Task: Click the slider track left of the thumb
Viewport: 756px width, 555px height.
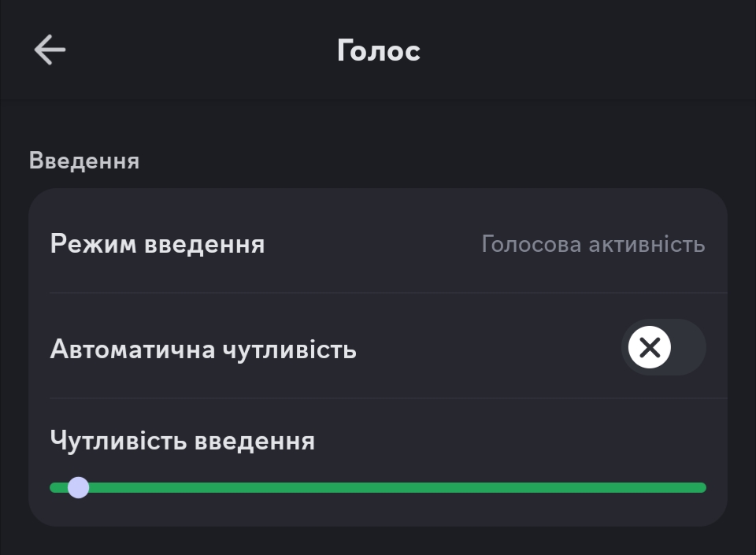Action: click(x=57, y=487)
